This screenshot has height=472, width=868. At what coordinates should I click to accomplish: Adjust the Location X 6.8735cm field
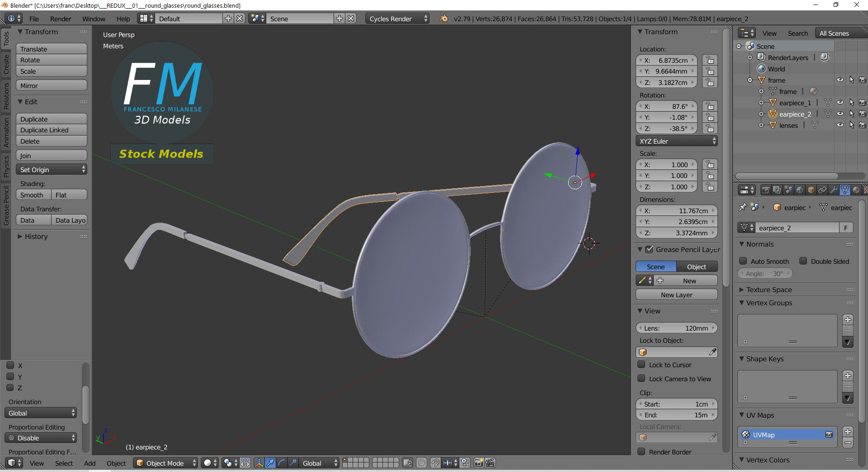tap(666, 60)
